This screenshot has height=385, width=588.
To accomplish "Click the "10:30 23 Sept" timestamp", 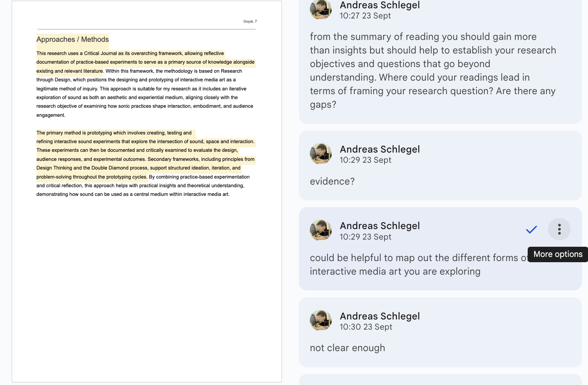I will 366,327.
